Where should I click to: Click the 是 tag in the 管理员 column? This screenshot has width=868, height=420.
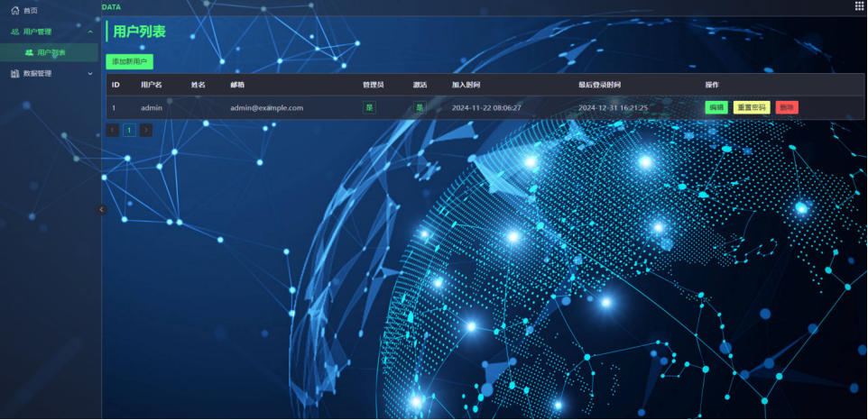click(369, 108)
